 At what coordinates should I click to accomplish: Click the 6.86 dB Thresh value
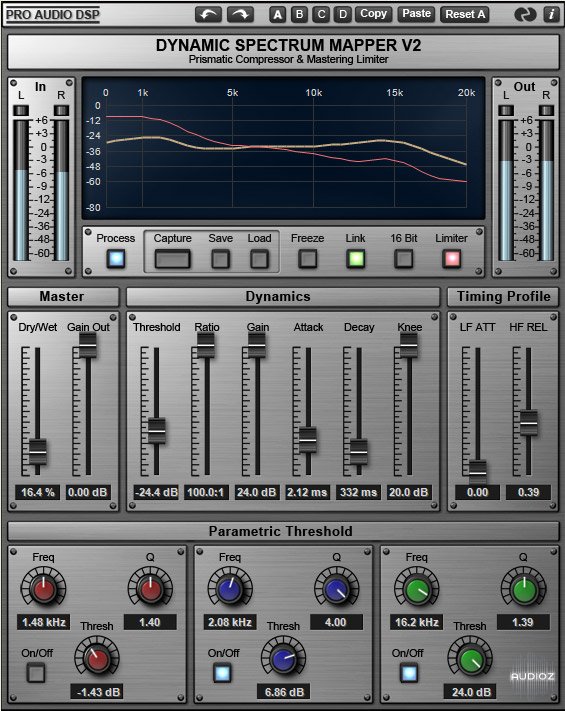(x=284, y=692)
